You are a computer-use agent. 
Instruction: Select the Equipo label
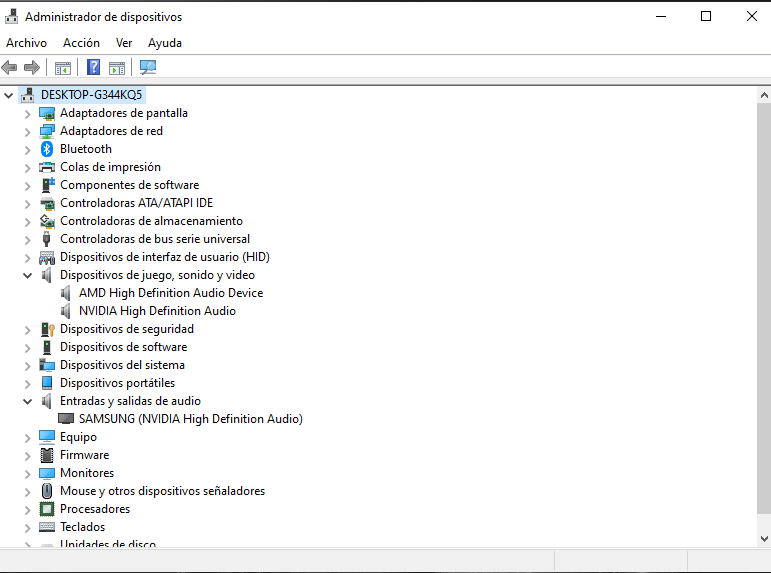(78, 437)
